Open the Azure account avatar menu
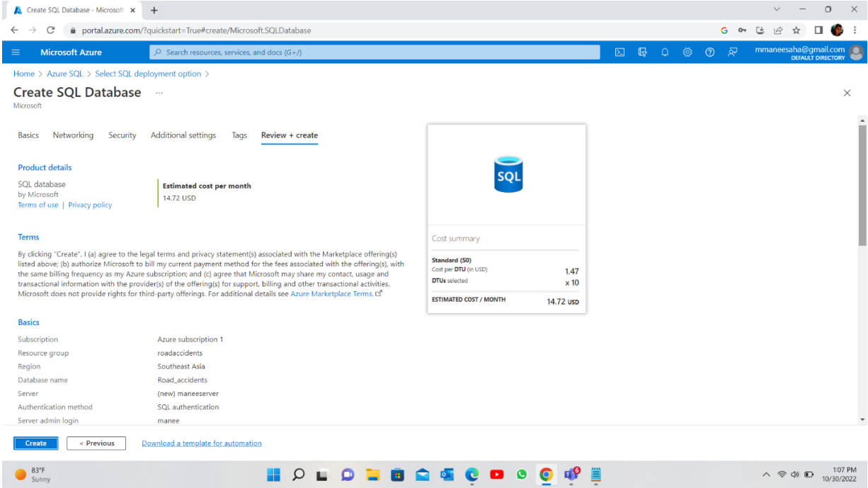Image resolution: width=868 pixels, height=488 pixels. pos(856,52)
